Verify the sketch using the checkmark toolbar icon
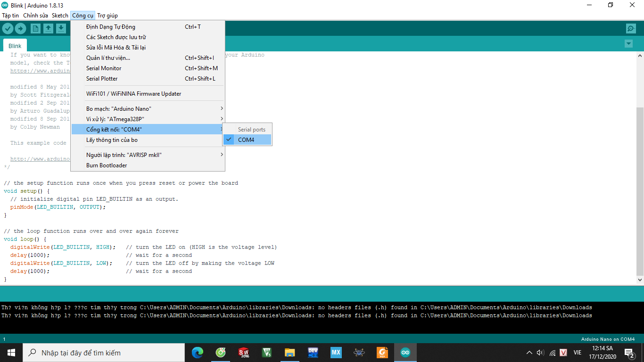Screen dimensions: 644x362 (x=8, y=28)
